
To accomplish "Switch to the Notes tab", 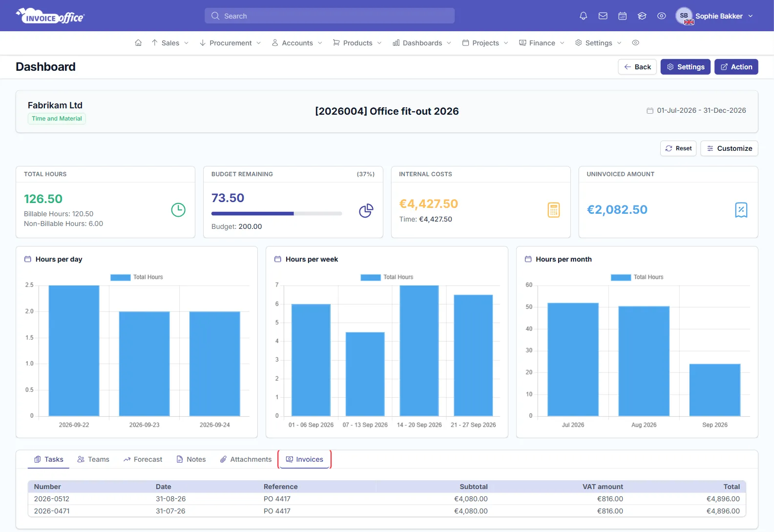I will 191,459.
